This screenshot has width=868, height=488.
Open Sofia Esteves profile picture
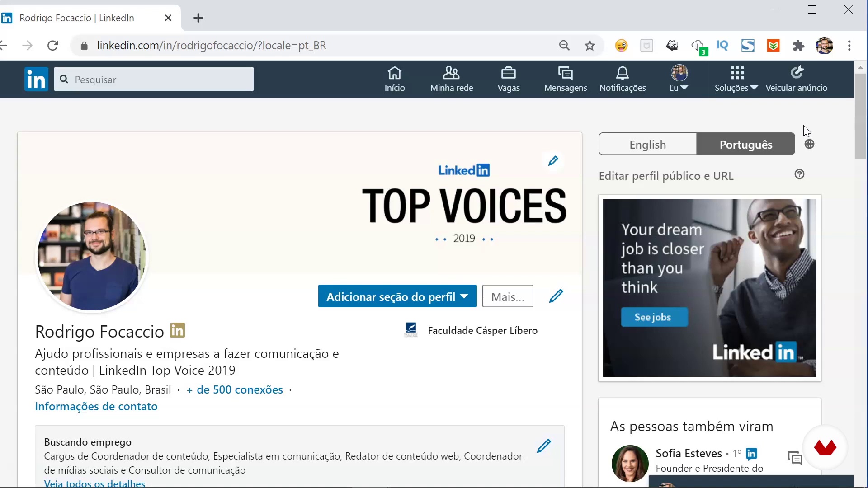point(630,464)
